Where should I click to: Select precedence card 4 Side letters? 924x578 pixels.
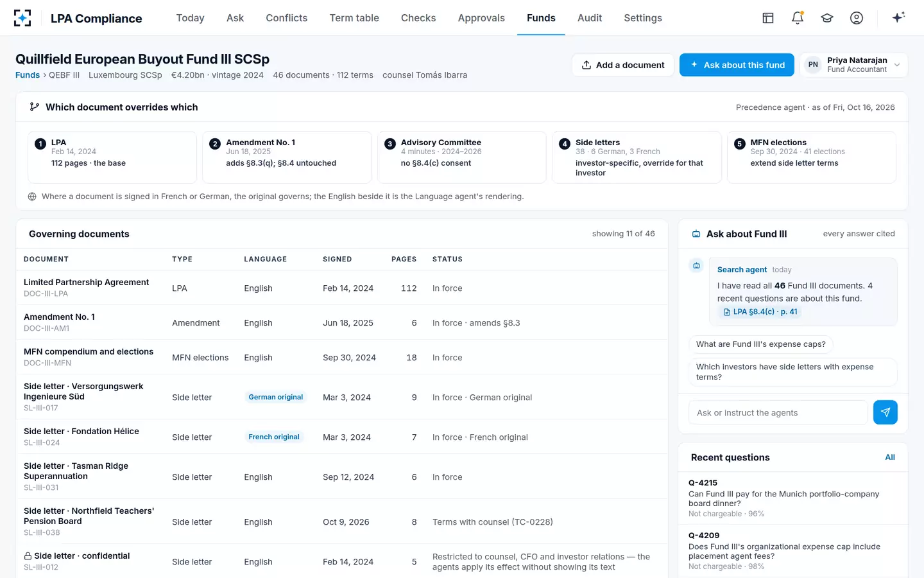point(637,157)
